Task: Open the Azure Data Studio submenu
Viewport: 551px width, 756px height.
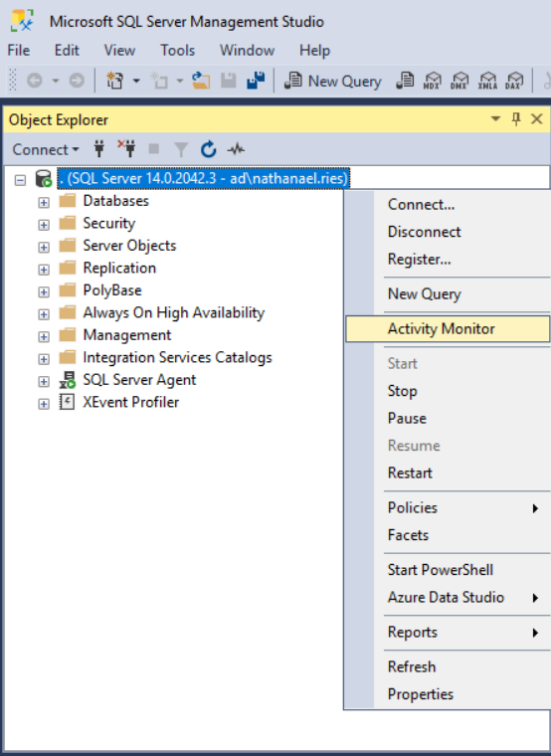Action: coord(448,598)
